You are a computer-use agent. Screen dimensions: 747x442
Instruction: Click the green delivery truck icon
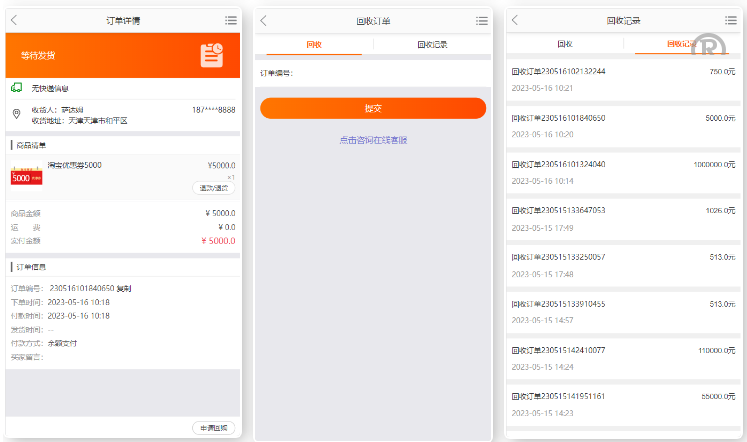16,88
